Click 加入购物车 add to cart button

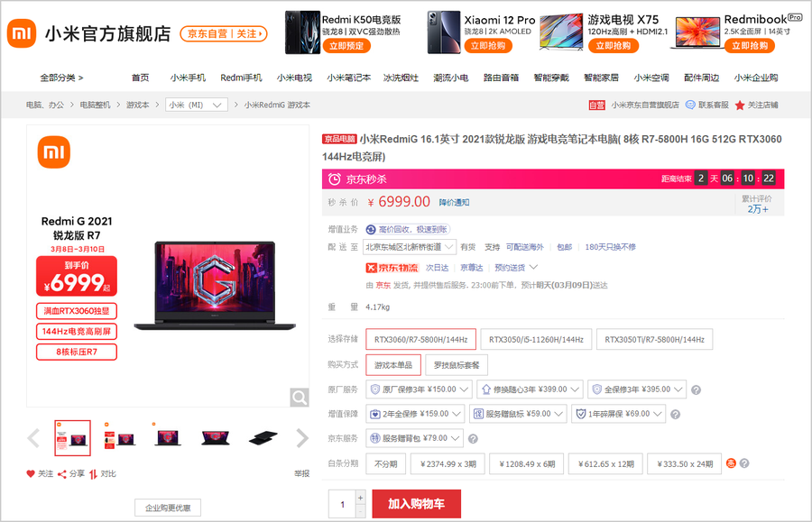pyautogui.click(x=416, y=504)
